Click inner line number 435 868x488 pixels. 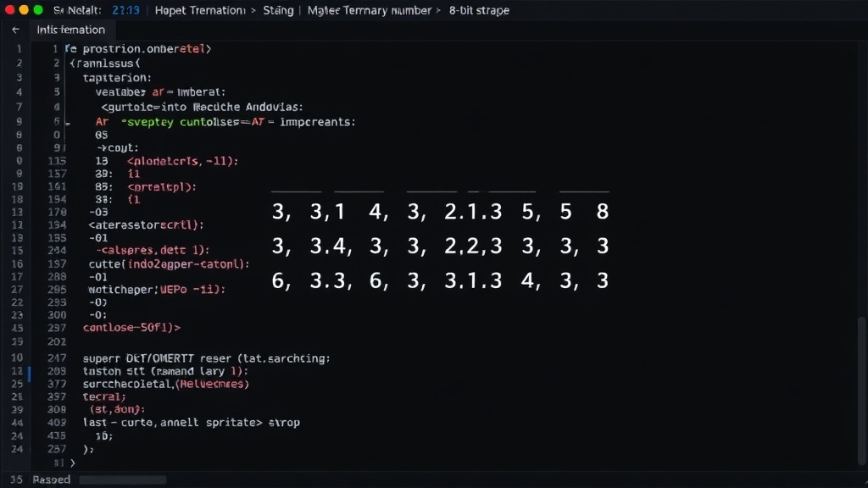coord(57,436)
